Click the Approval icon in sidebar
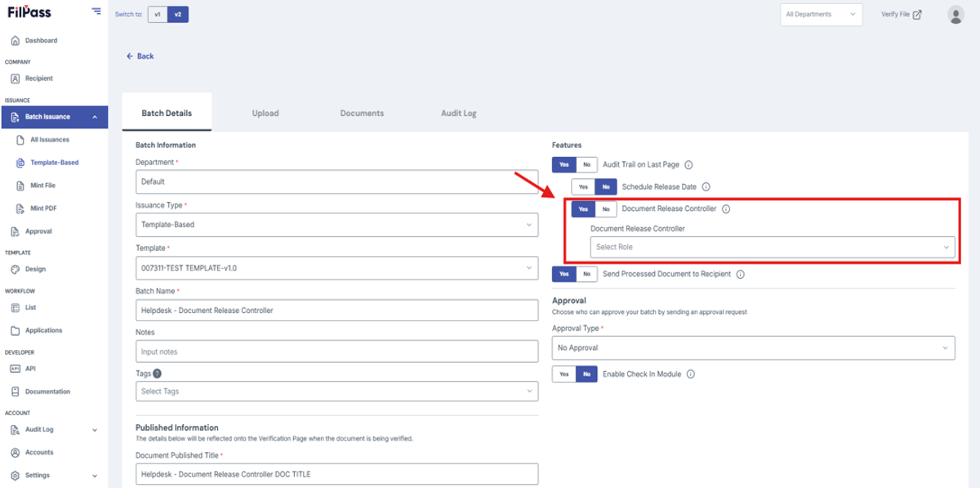980x488 pixels. pos(16,231)
